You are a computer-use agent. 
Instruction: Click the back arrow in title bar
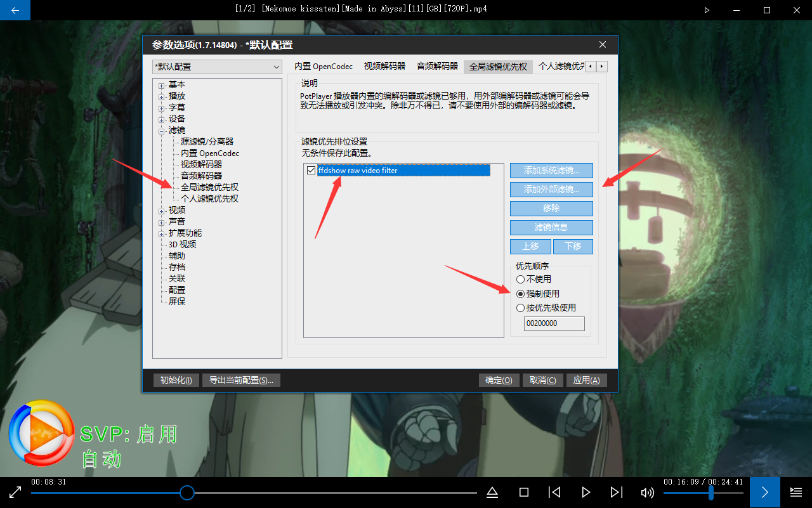(15, 10)
